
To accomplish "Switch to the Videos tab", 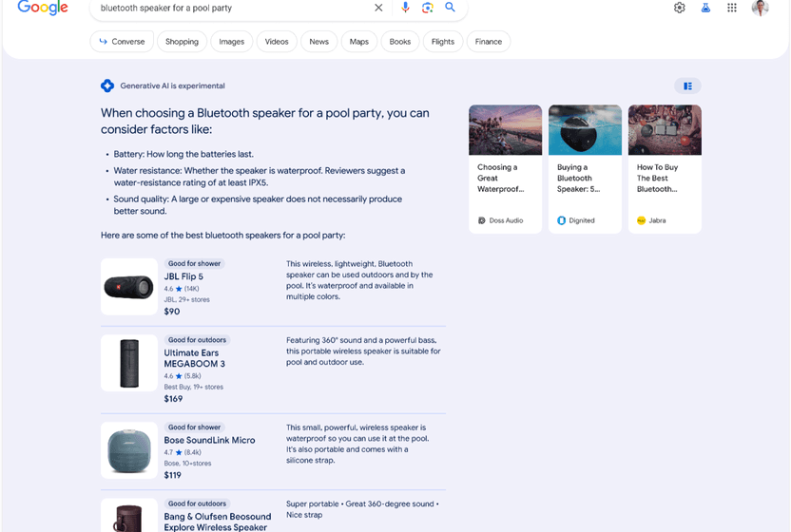I will click(277, 42).
